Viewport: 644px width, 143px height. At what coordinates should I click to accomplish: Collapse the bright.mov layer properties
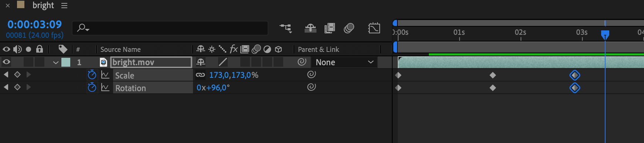56,62
